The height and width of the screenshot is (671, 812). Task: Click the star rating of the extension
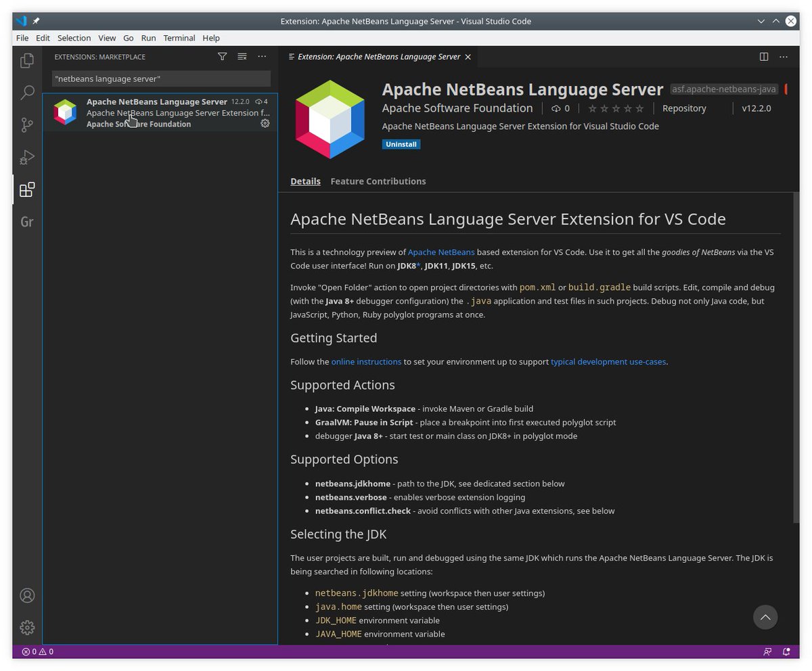(616, 108)
